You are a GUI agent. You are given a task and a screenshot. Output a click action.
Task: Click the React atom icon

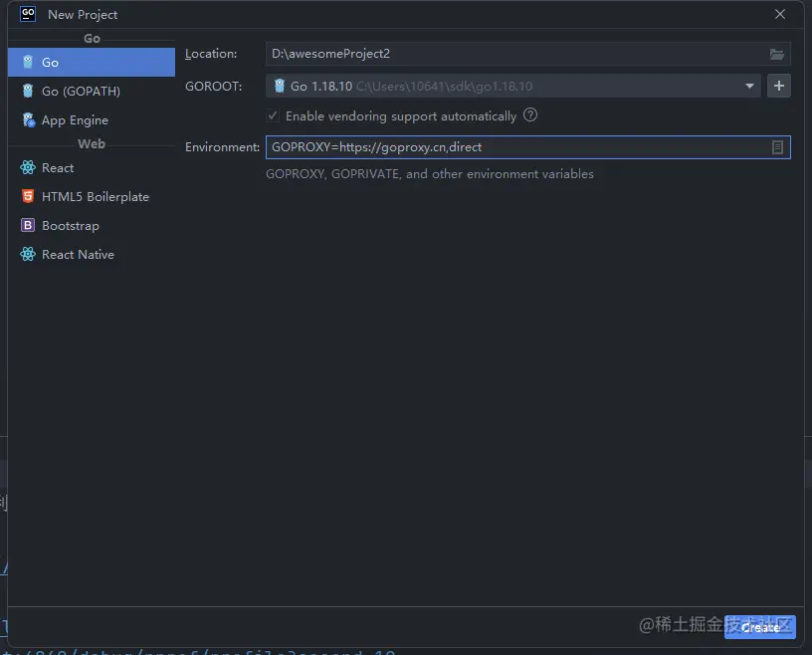28,167
